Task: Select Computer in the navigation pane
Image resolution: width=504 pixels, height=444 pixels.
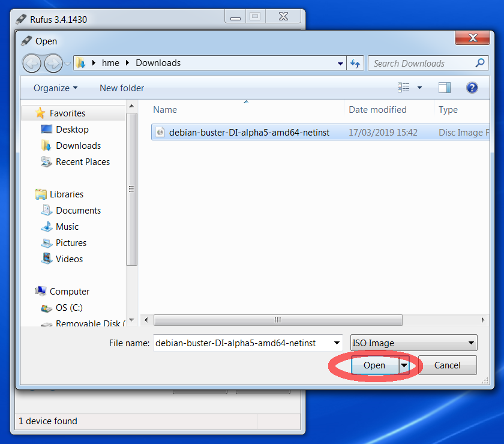Action: pyautogui.click(x=70, y=291)
